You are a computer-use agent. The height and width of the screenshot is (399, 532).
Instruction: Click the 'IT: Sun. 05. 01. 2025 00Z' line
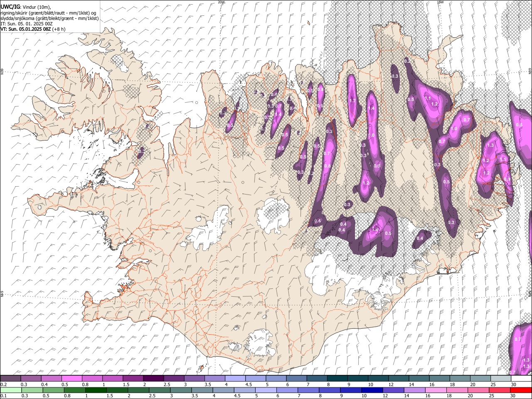(26, 24)
